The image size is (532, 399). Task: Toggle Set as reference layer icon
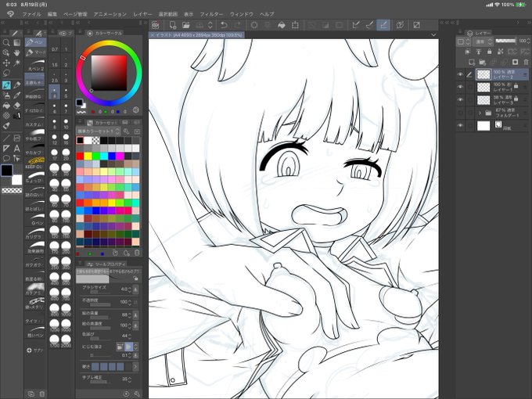478,51
